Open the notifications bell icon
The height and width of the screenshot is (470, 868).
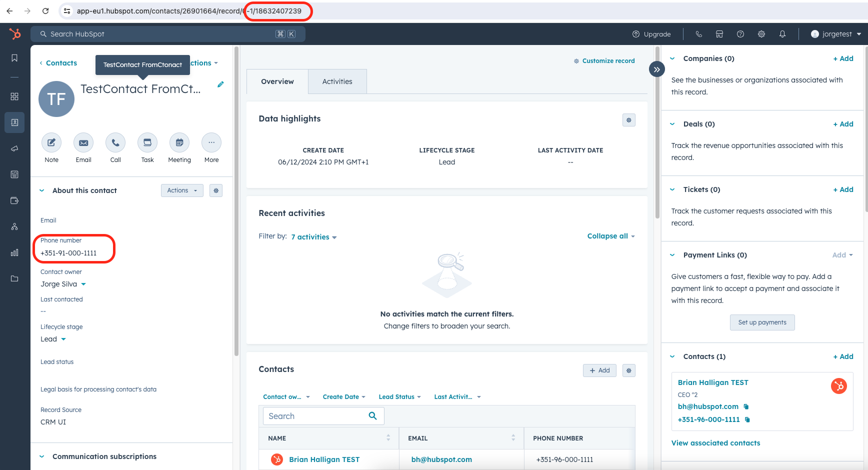pos(782,34)
